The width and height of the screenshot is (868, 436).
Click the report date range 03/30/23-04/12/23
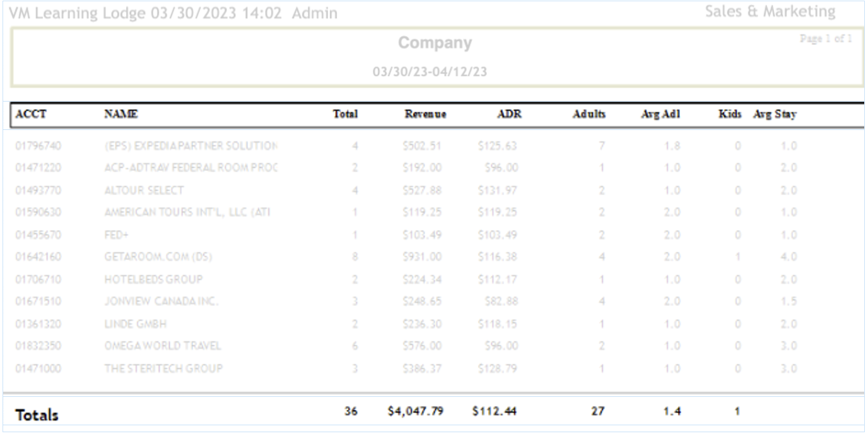pos(430,72)
